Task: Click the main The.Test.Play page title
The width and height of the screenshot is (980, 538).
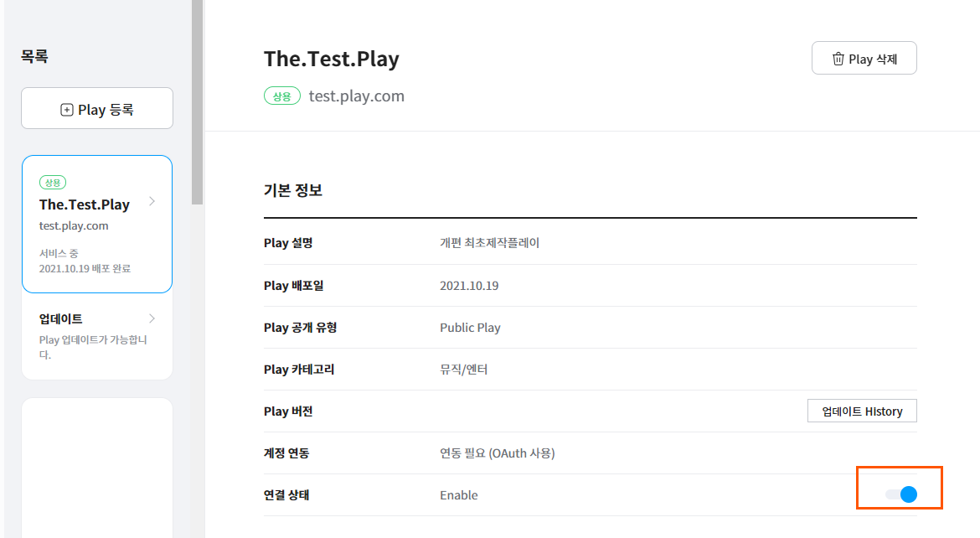Action: click(x=331, y=59)
